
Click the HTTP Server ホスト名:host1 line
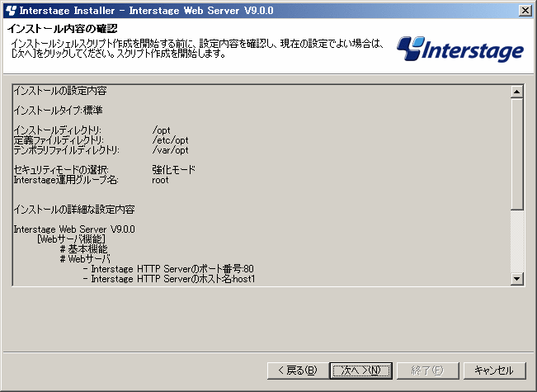[x=169, y=279]
